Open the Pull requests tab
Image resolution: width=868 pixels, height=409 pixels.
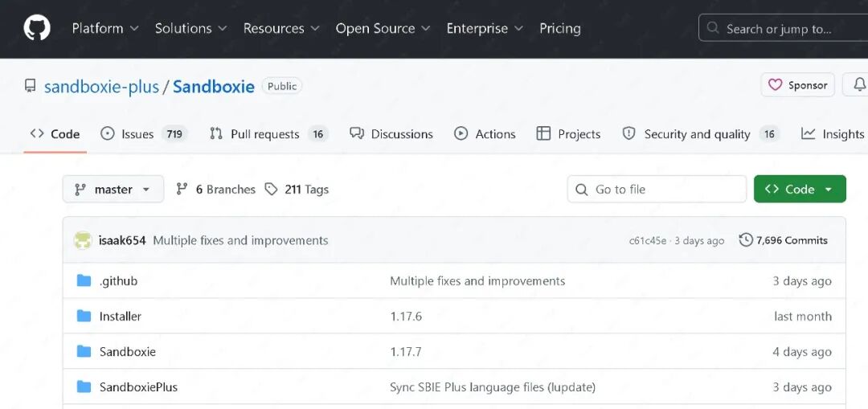[269, 134]
